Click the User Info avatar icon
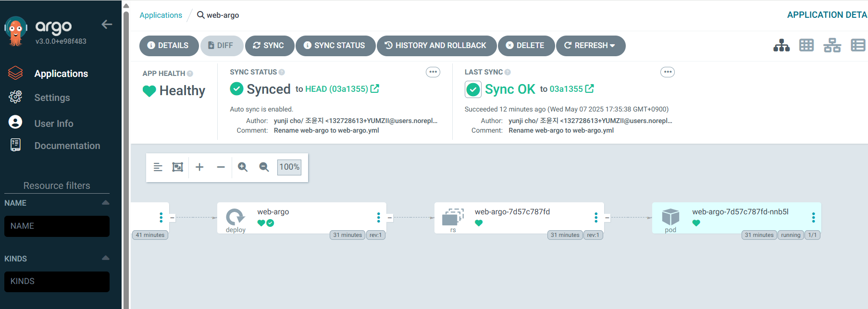Viewport: 868px width, 309px height. point(15,122)
